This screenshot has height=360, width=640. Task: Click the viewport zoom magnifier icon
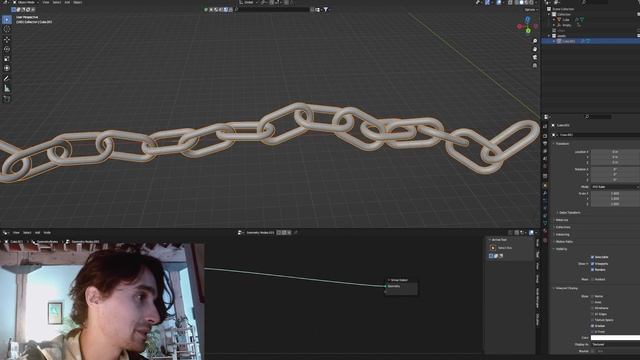pyautogui.click(x=535, y=41)
